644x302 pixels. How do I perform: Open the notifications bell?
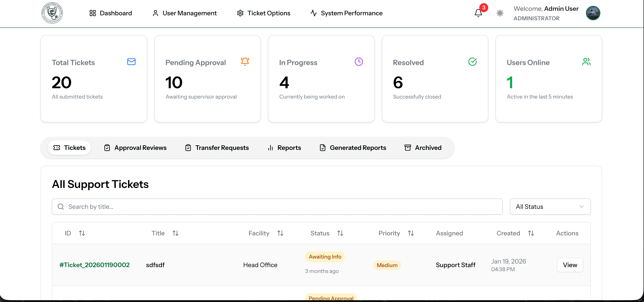tap(478, 13)
